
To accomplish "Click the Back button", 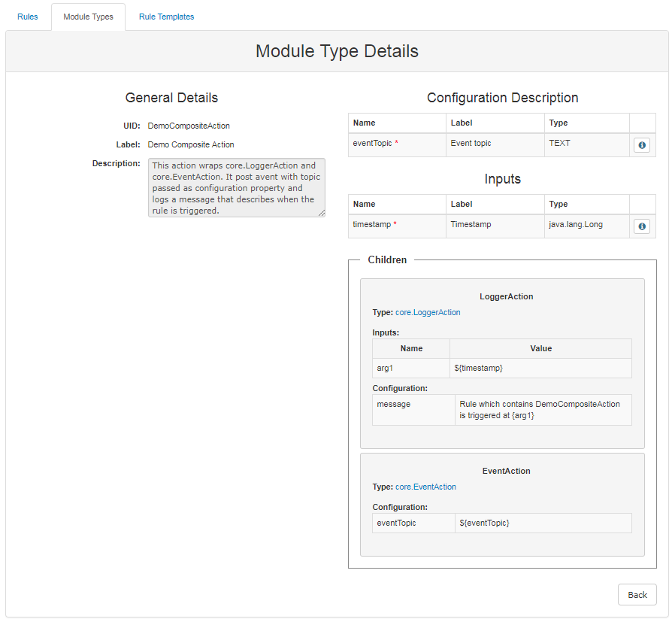I will click(x=637, y=594).
